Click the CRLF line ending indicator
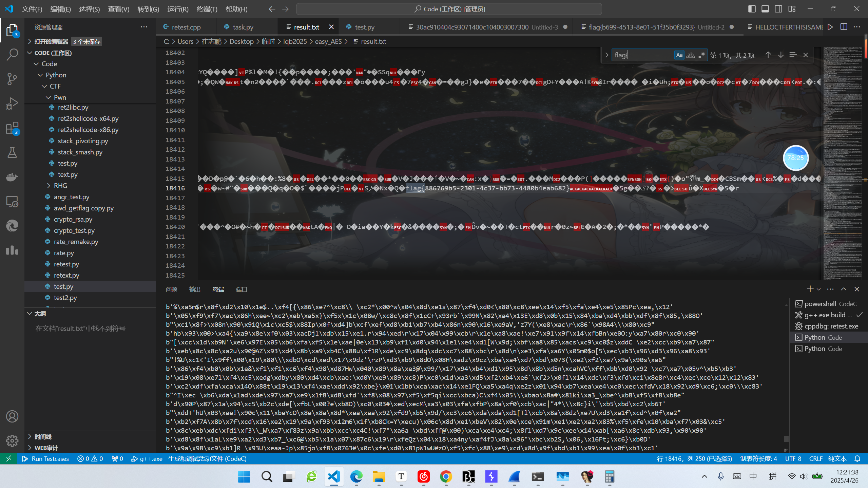This screenshot has height=488, width=868. pyautogui.click(x=815, y=459)
